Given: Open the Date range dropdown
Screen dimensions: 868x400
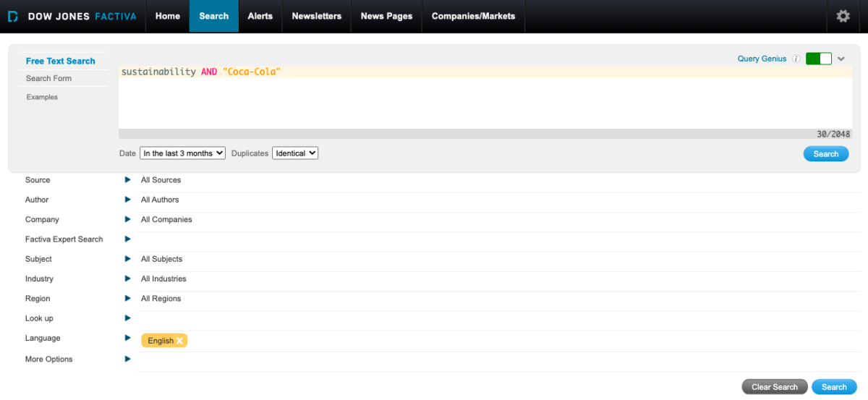Looking at the screenshot, I should pos(182,153).
